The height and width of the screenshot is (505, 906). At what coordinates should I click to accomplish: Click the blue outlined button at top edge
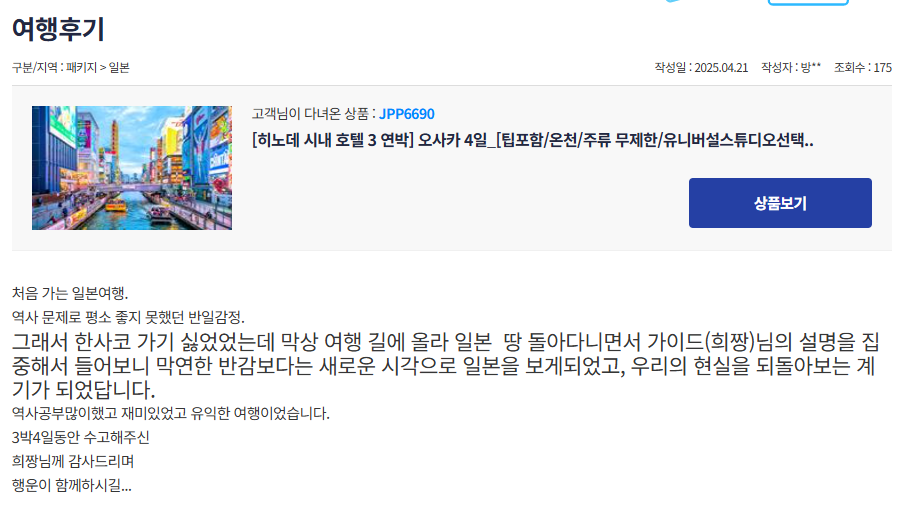tap(808, 2)
